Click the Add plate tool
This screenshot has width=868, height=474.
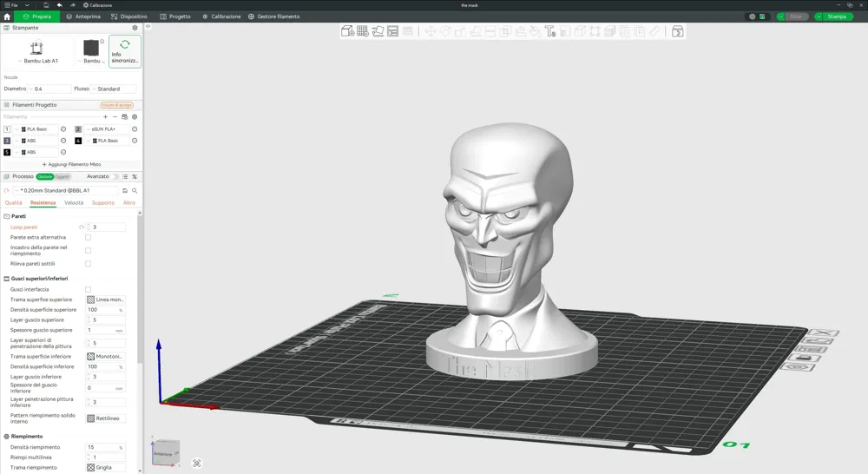(x=363, y=31)
